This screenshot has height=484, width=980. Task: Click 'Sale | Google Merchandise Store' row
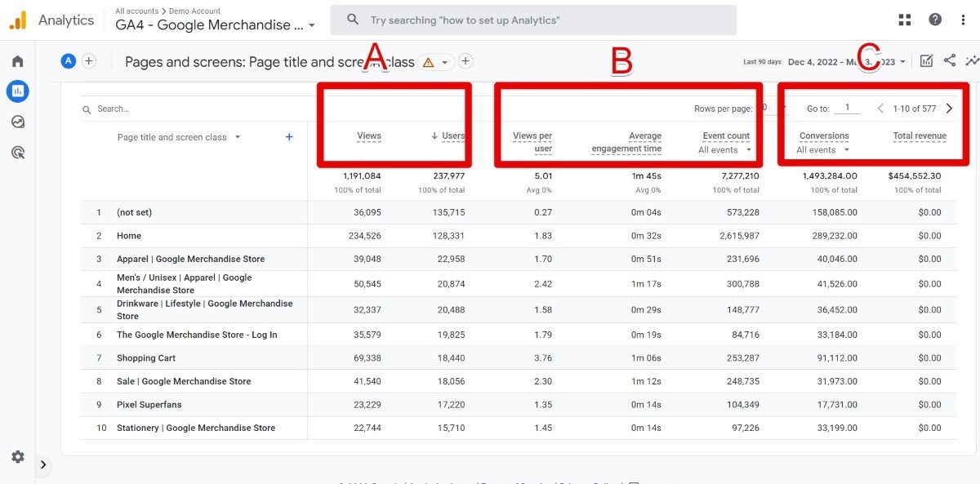(184, 381)
